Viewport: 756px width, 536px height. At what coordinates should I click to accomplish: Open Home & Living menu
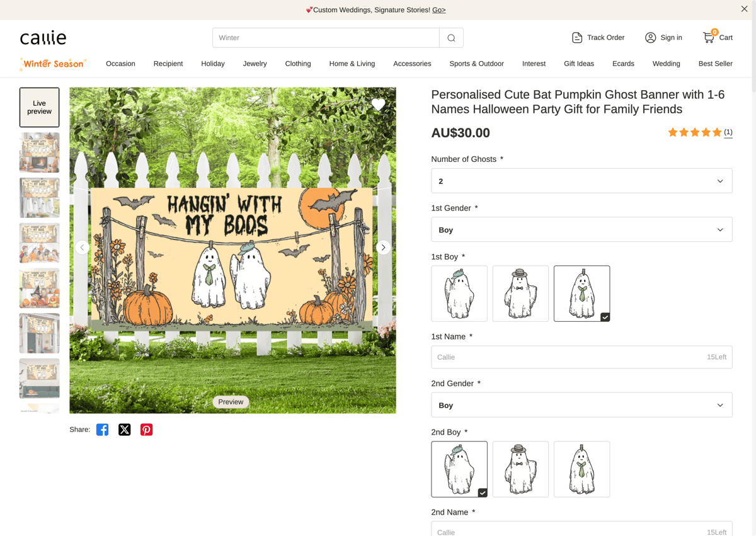click(352, 64)
